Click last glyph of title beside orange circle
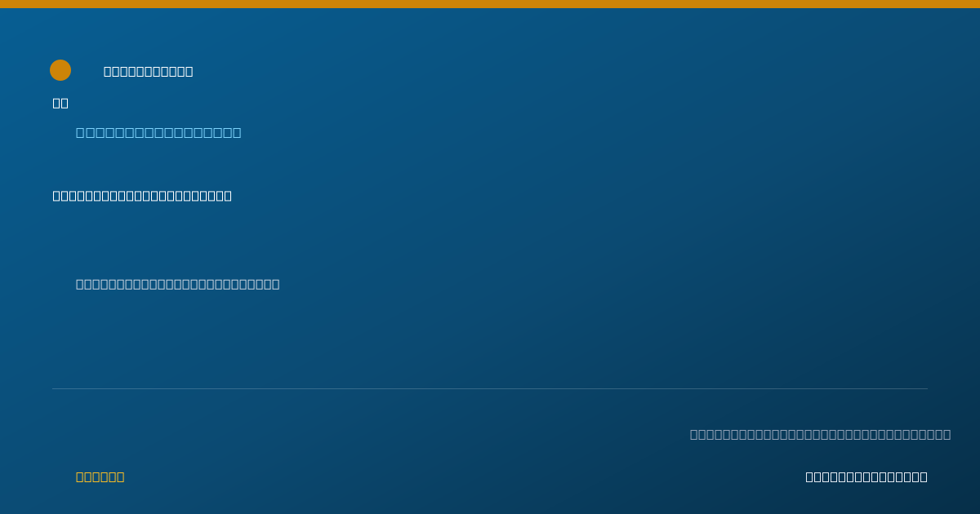 (x=189, y=72)
